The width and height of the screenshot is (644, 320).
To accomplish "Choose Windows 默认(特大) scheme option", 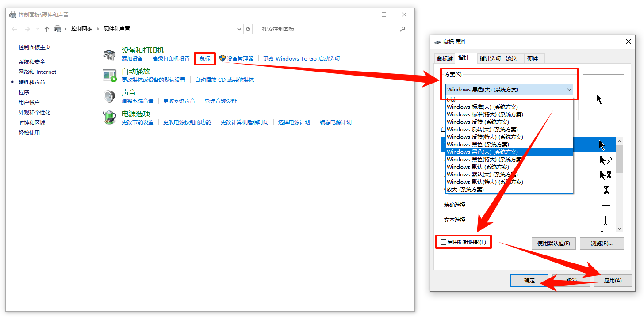I will 509,182.
